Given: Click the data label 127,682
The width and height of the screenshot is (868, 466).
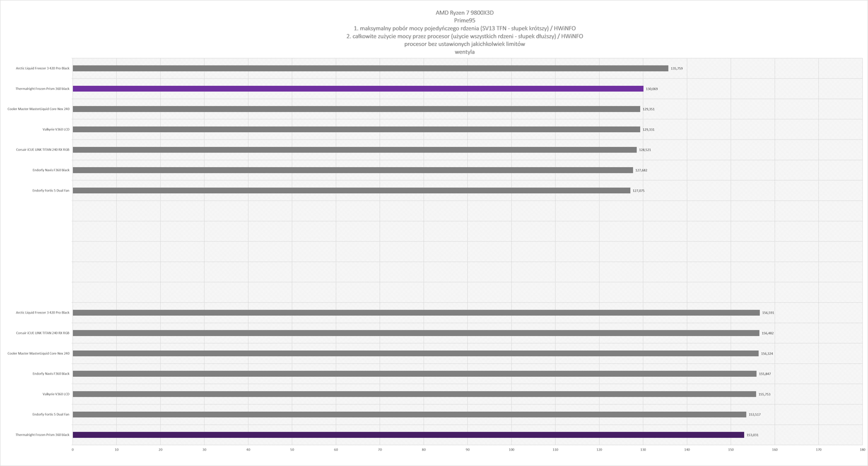Looking at the screenshot, I should 641,170.
